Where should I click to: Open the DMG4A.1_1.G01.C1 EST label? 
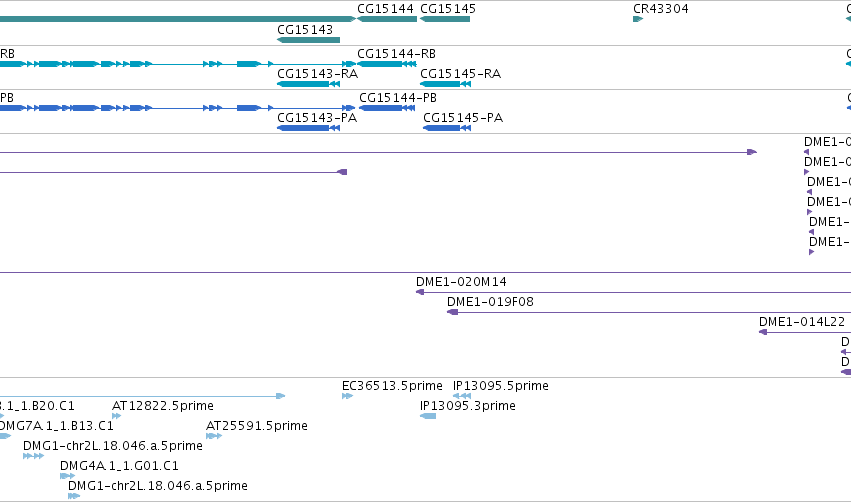[x=119, y=466]
